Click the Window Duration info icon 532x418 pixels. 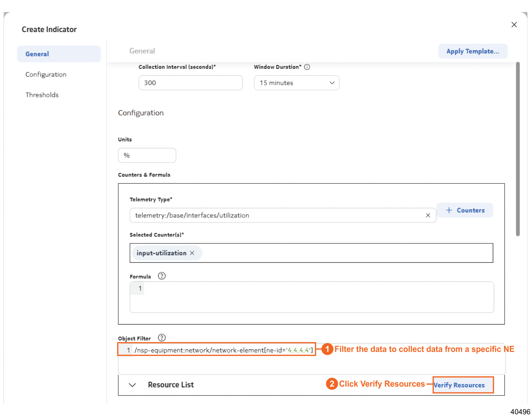pyautogui.click(x=307, y=67)
